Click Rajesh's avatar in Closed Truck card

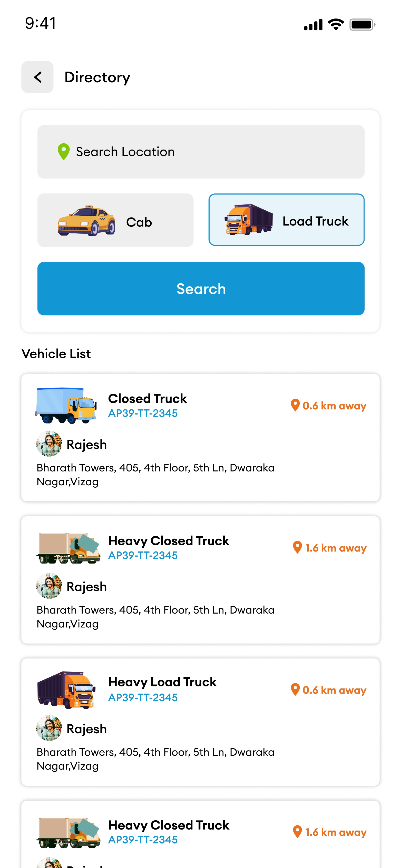pos(49,444)
